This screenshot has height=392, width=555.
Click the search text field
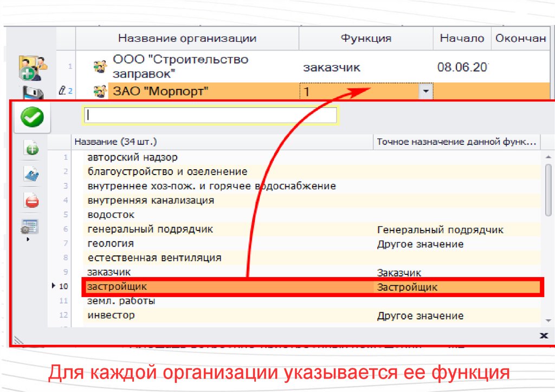pyautogui.click(x=210, y=115)
